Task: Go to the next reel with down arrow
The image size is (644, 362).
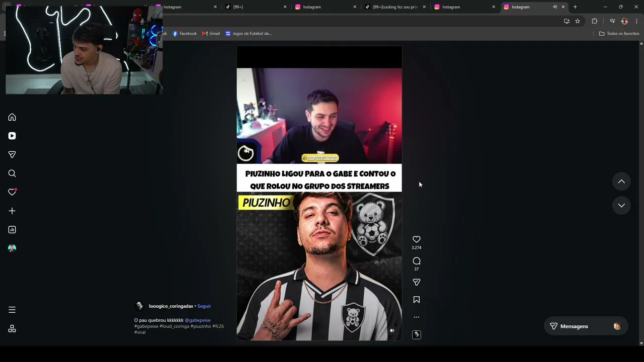Action: coord(621,205)
